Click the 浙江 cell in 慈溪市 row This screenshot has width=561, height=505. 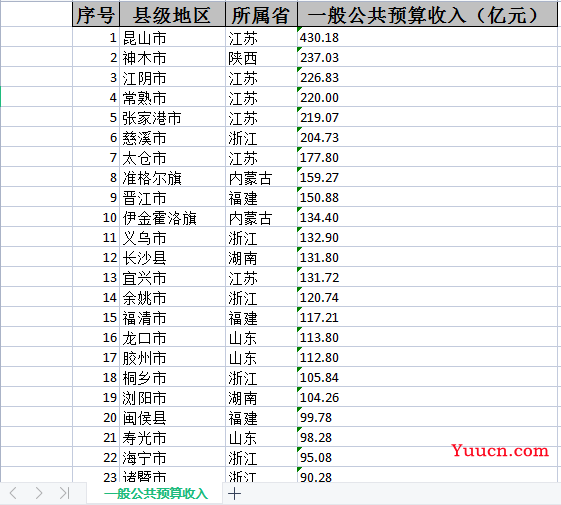[261, 137]
